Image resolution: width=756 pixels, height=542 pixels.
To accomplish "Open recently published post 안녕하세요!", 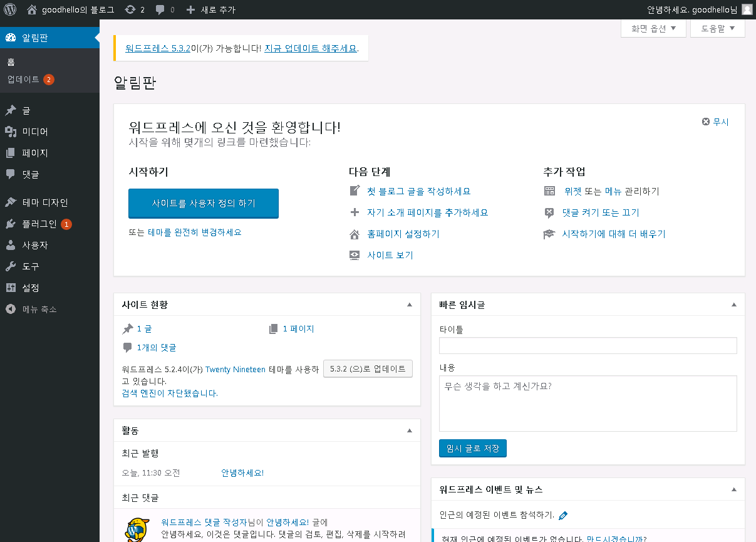I will tap(242, 473).
